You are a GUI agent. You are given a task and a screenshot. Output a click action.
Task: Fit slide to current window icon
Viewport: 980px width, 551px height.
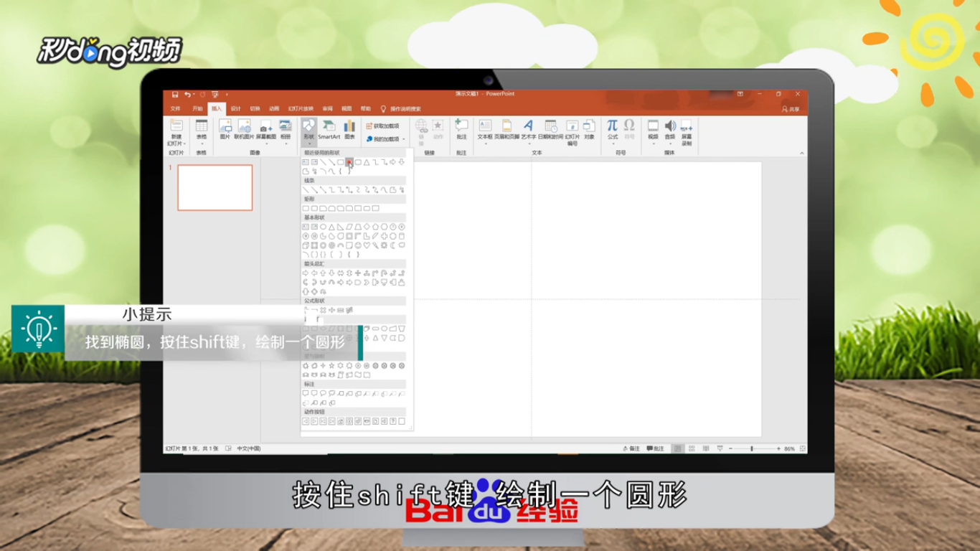[x=802, y=448]
